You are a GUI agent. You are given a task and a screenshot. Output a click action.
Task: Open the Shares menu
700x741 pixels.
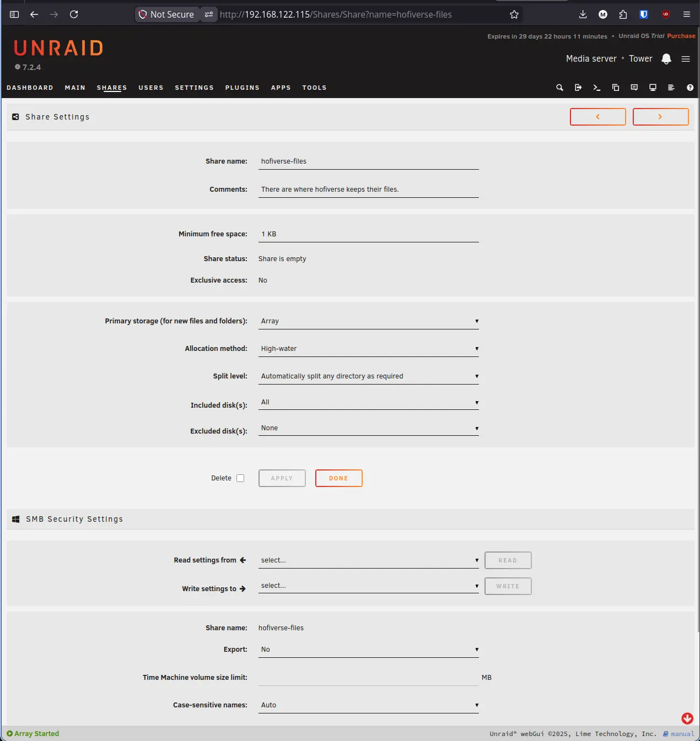(x=112, y=88)
